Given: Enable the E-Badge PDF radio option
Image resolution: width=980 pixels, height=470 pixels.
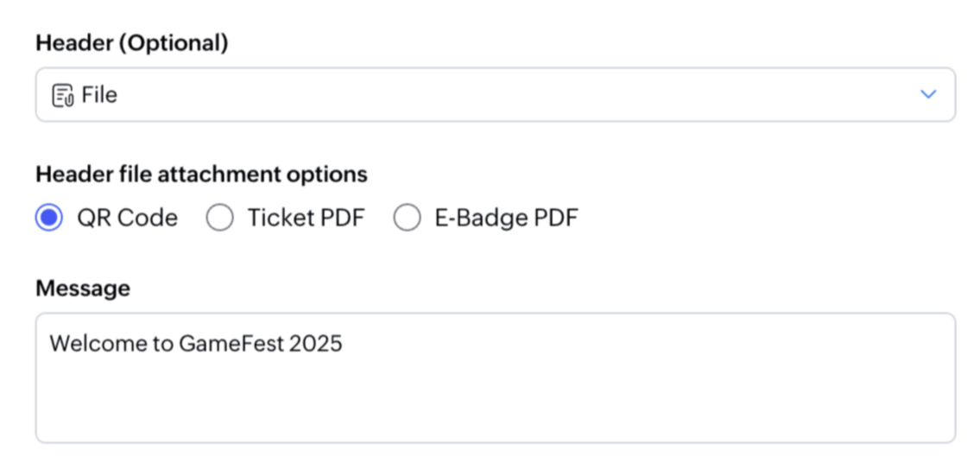Looking at the screenshot, I should pos(407,219).
